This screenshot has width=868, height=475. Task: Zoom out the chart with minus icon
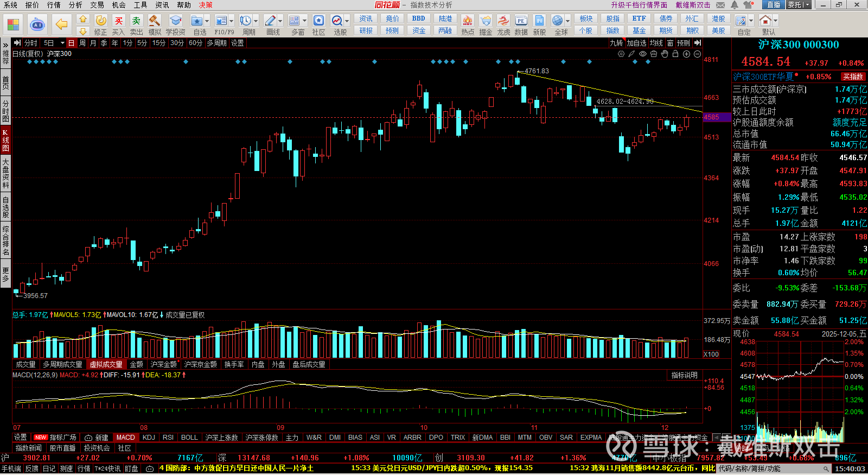pyautogui.click(x=697, y=54)
